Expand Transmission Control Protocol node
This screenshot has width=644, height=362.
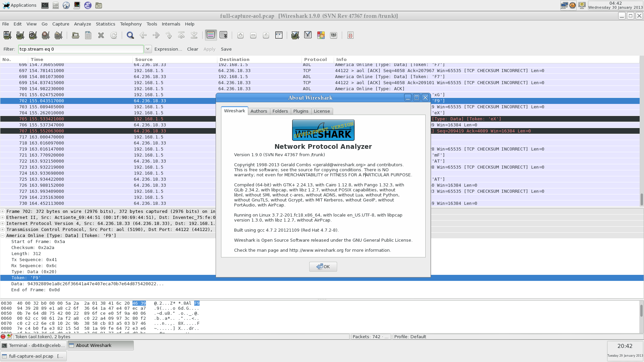pyautogui.click(x=3, y=230)
